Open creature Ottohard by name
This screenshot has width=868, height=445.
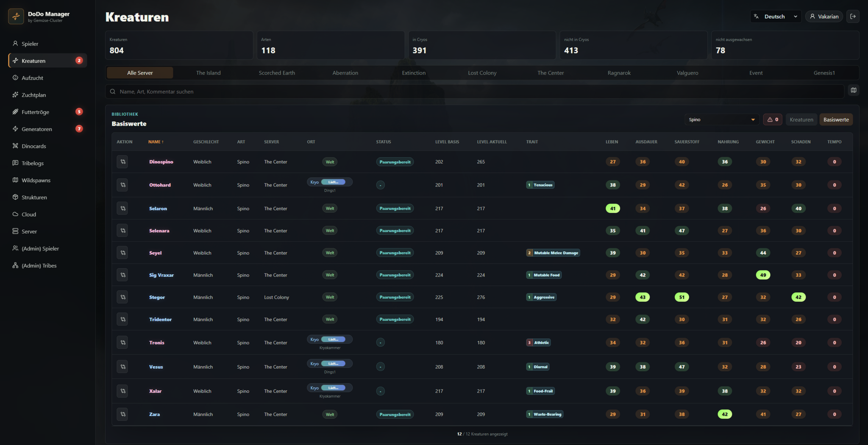[x=160, y=185]
